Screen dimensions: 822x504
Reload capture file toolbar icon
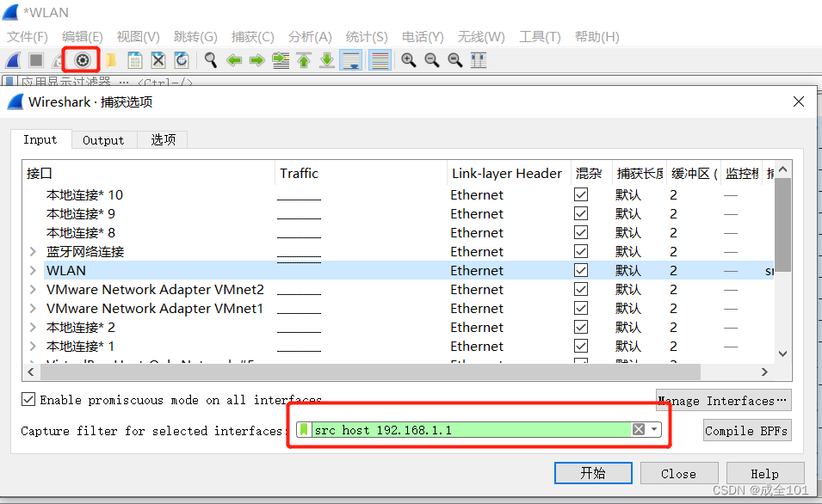click(182, 60)
